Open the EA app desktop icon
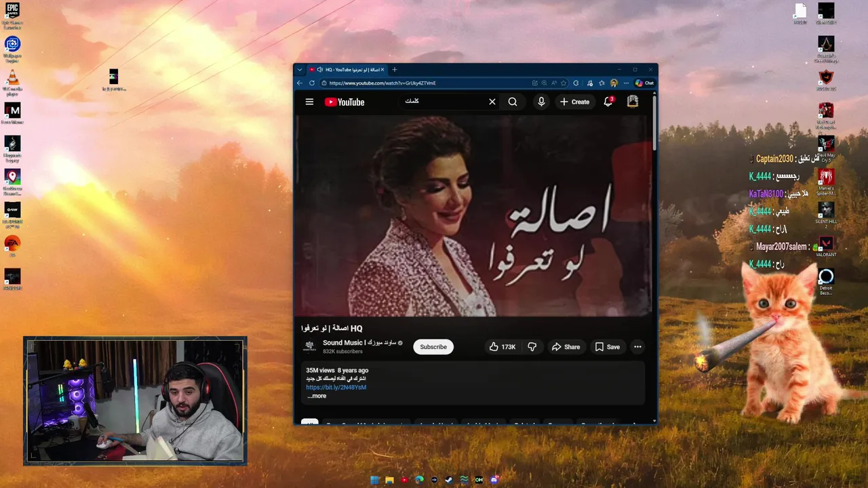The image size is (868, 488). (x=12, y=245)
